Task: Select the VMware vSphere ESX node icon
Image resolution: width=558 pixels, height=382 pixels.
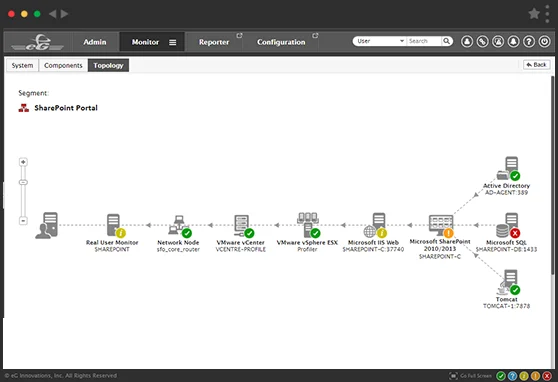Action: [x=309, y=225]
